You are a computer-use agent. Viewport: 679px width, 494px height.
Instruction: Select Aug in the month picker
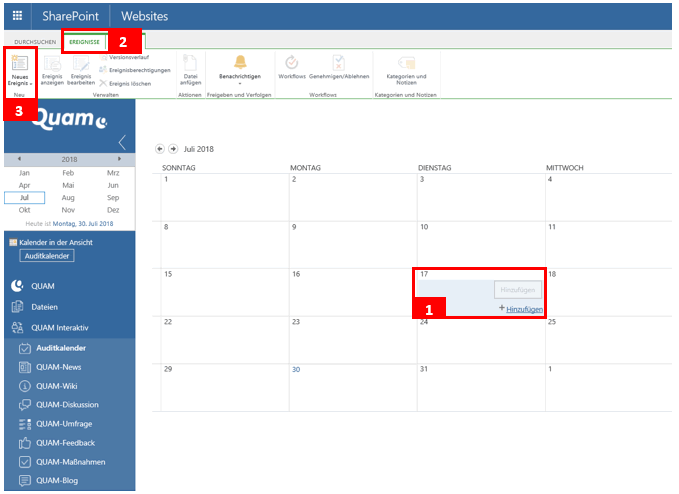(x=68, y=197)
